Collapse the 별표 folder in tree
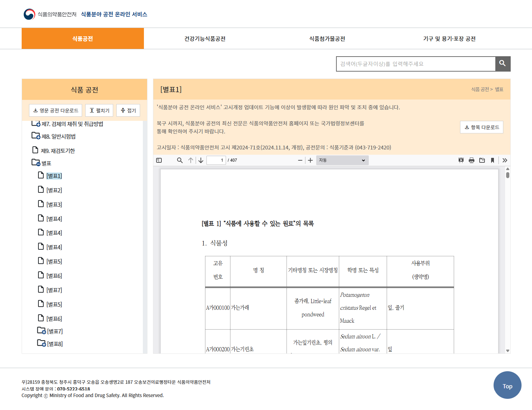 (x=36, y=163)
